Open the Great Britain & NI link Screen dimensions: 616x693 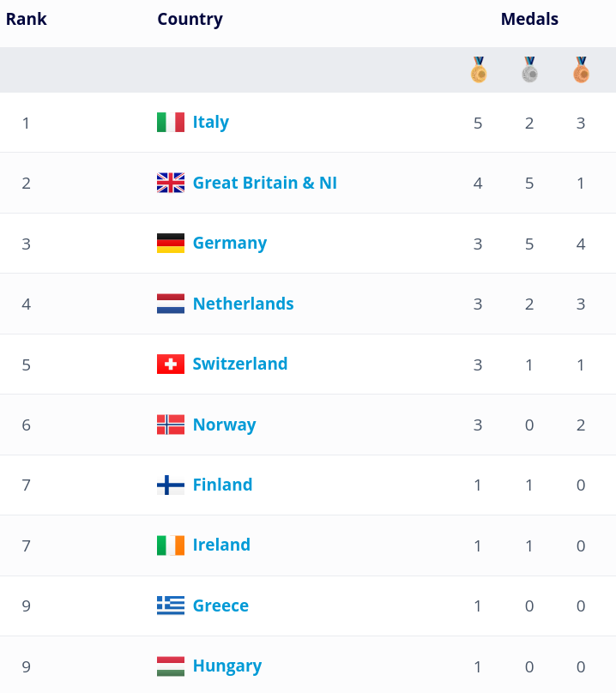tap(265, 183)
